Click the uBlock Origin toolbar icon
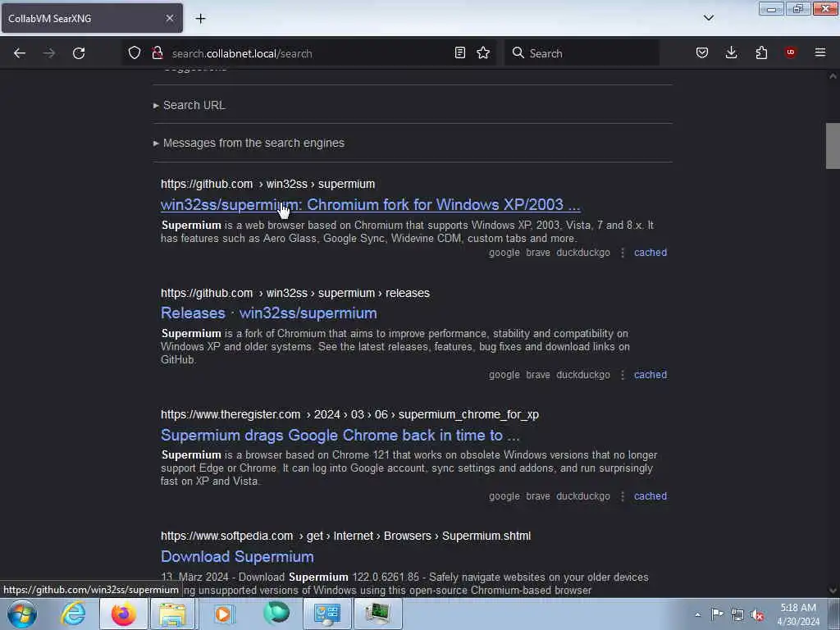 pyautogui.click(x=790, y=52)
